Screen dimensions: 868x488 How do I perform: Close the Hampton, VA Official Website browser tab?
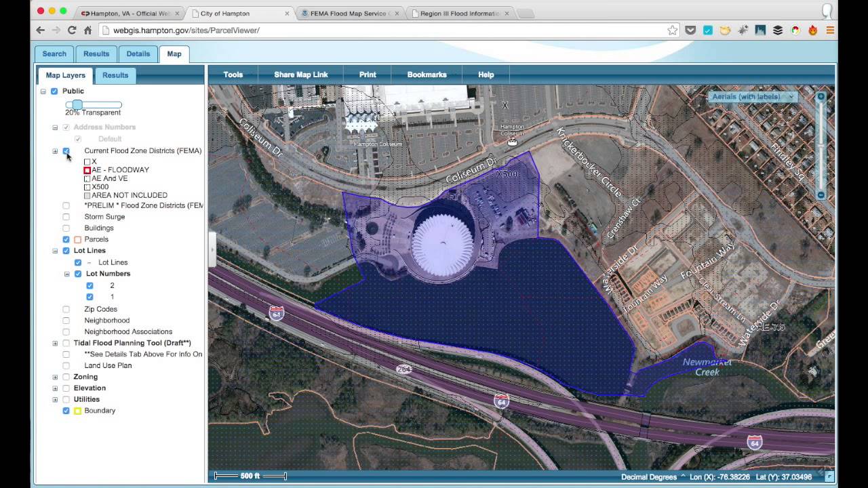(x=176, y=14)
